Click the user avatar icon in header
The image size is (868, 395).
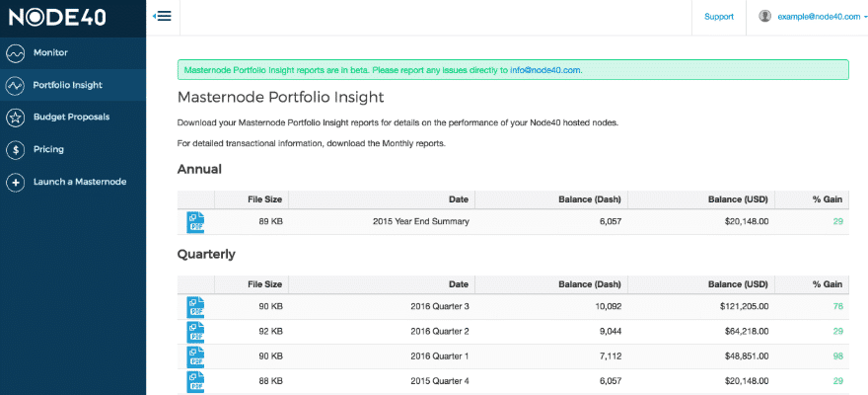(765, 17)
